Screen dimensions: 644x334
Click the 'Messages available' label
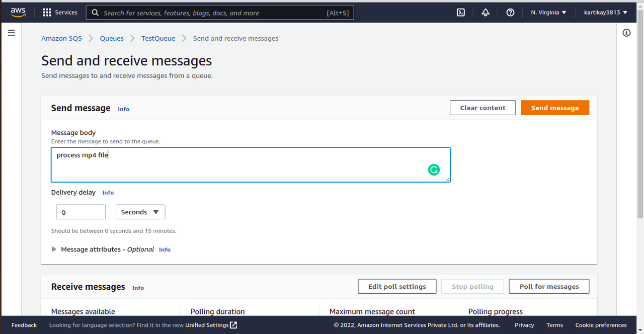tap(83, 312)
